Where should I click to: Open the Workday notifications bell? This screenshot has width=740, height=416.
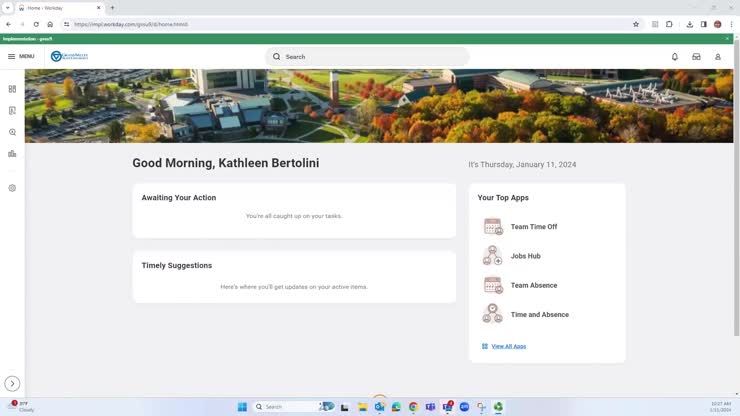(675, 57)
